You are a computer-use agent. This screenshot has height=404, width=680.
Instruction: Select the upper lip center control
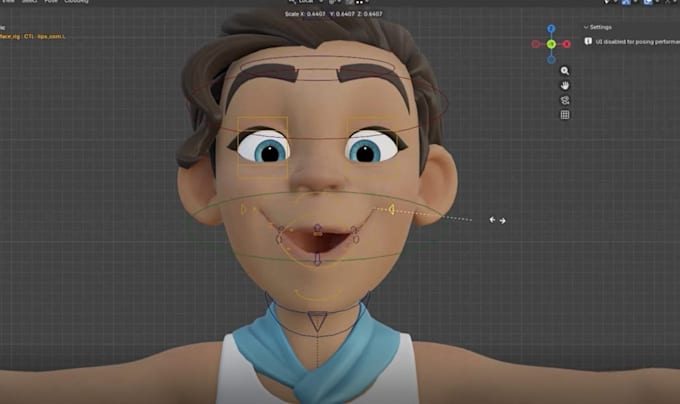tap(317, 230)
